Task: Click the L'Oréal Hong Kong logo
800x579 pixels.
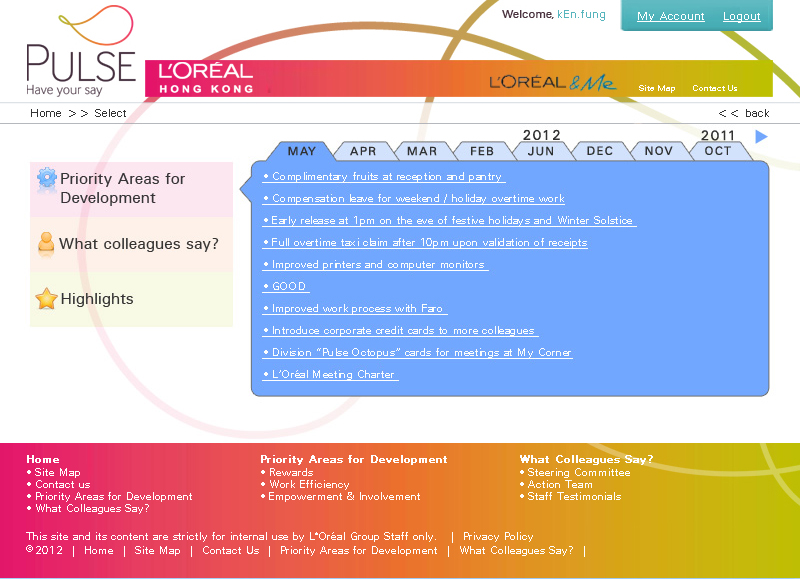Action: pyautogui.click(x=206, y=78)
